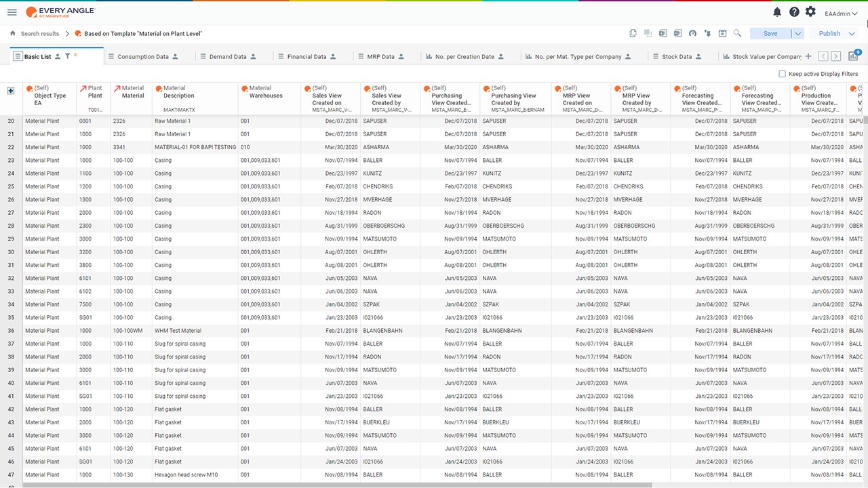
Task: Click warehouse cell '010'
Action: [x=269, y=147]
